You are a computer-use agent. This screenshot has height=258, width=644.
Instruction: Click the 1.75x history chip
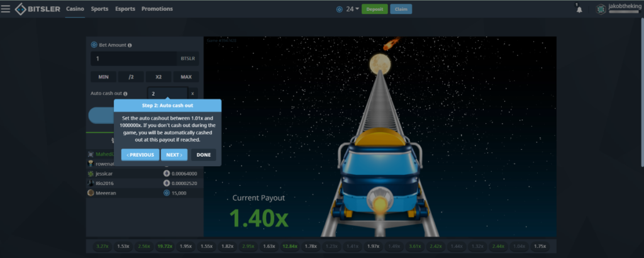pyautogui.click(x=540, y=247)
